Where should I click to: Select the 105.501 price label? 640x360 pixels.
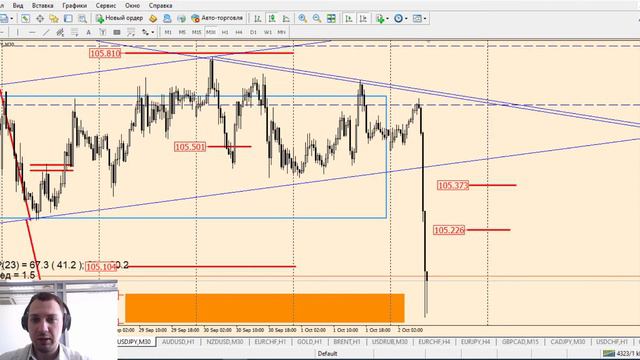pos(190,147)
